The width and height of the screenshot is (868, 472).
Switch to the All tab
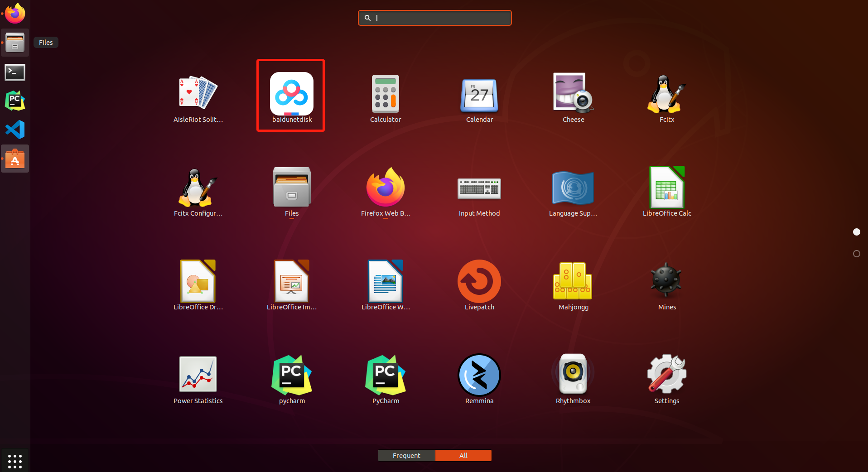click(463, 455)
